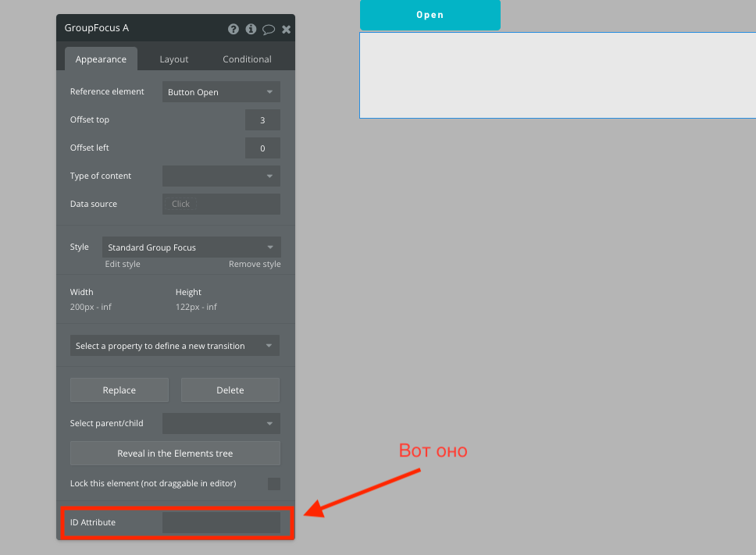The image size is (756, 555).
Task: Click the Offset left value field
Action: pyautogui.click(x=262, y=148)
